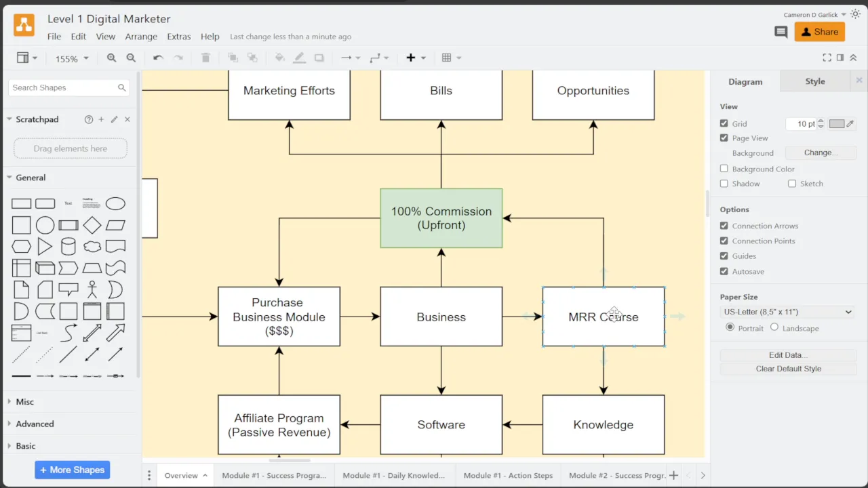This screenshot has height=488, width=868.
Task: Toggle the Page View checkbox
Action: 724,138
